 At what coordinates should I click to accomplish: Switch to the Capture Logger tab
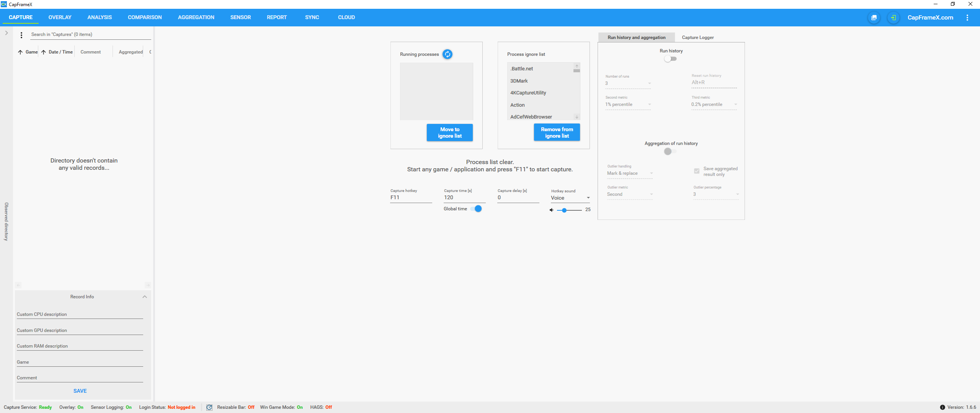(x=697, y=37)
